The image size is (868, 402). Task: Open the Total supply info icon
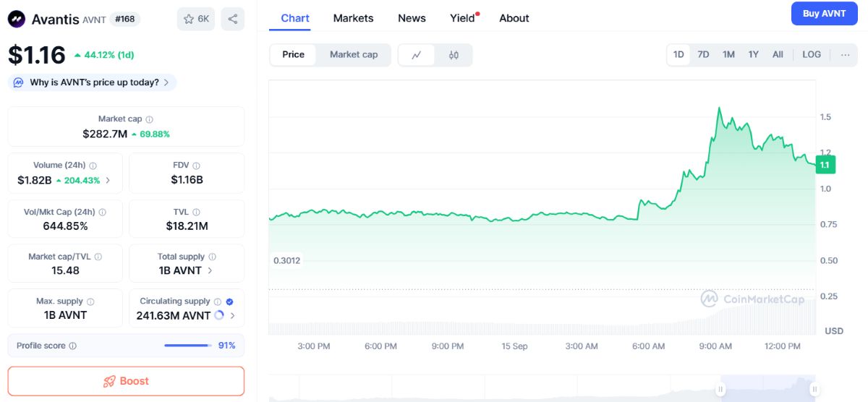click(211, 257)
